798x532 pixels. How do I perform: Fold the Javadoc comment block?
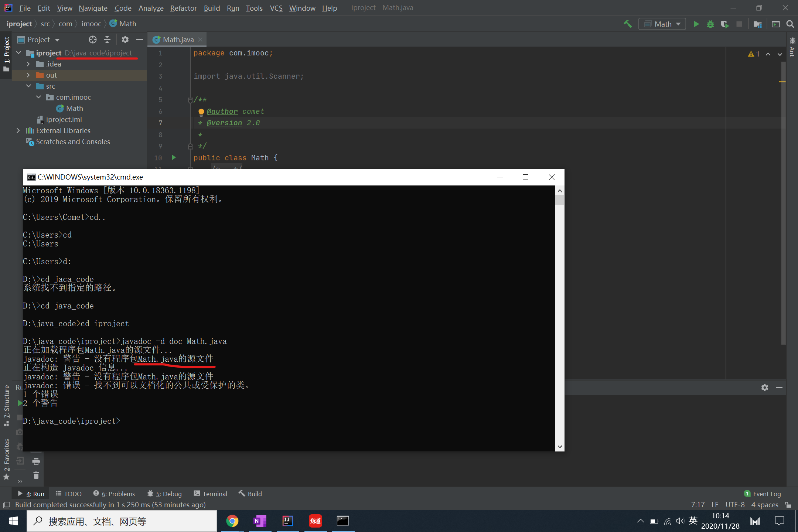pos(190,100)
